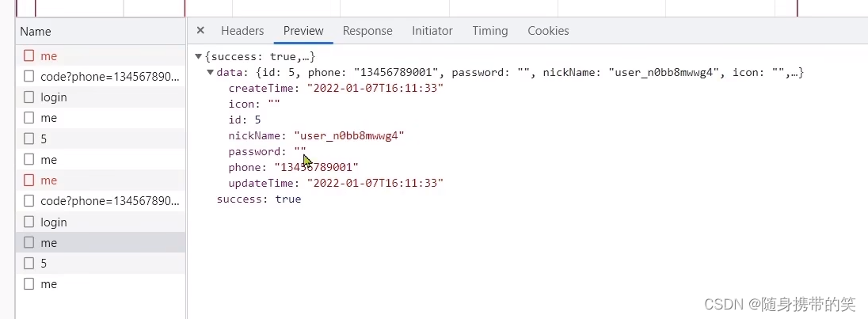Screen dimensions: 868x319
Task: Collapse the root success object
Action: 199,57
